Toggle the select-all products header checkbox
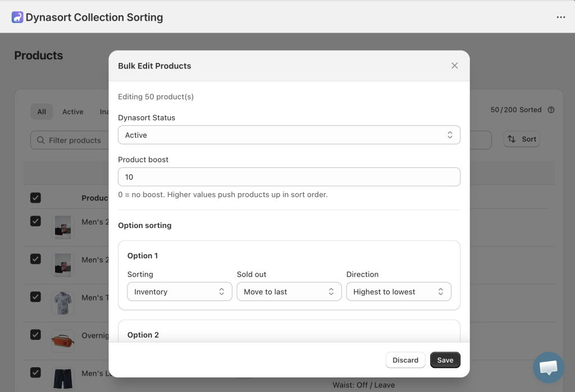 tap(35, 198)
